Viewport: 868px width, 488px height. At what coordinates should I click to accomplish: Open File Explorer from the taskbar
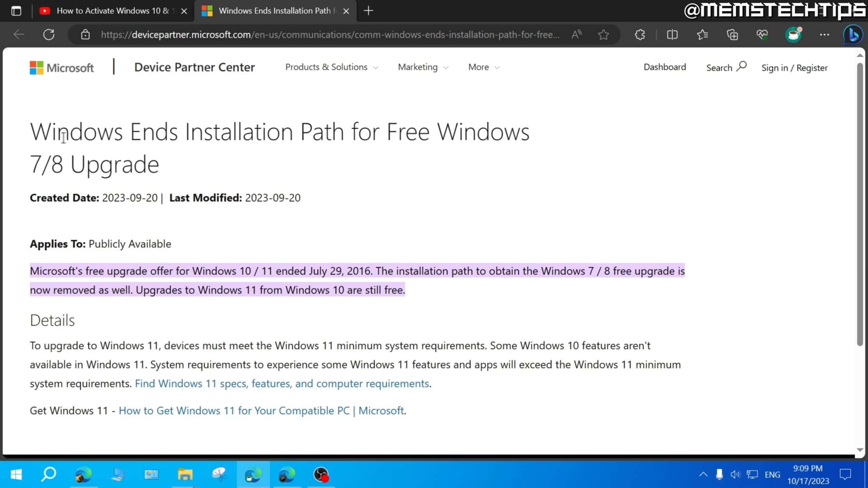185,474
